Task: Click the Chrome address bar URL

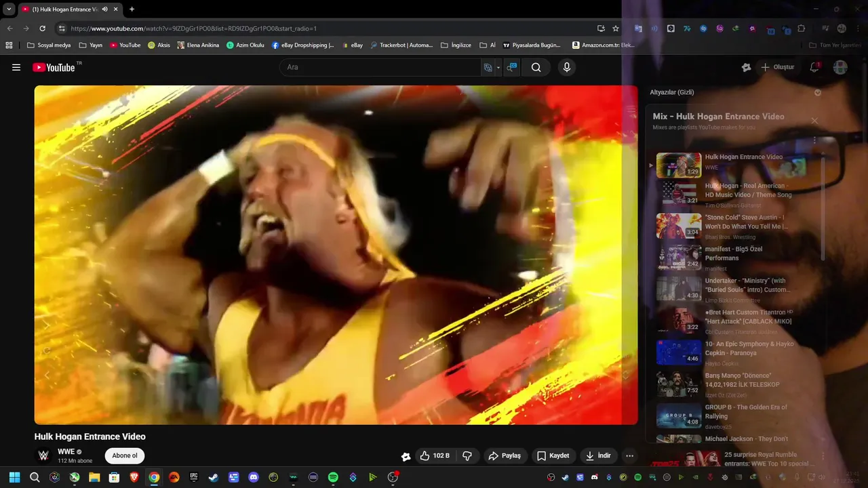Action: click(194, 28)
